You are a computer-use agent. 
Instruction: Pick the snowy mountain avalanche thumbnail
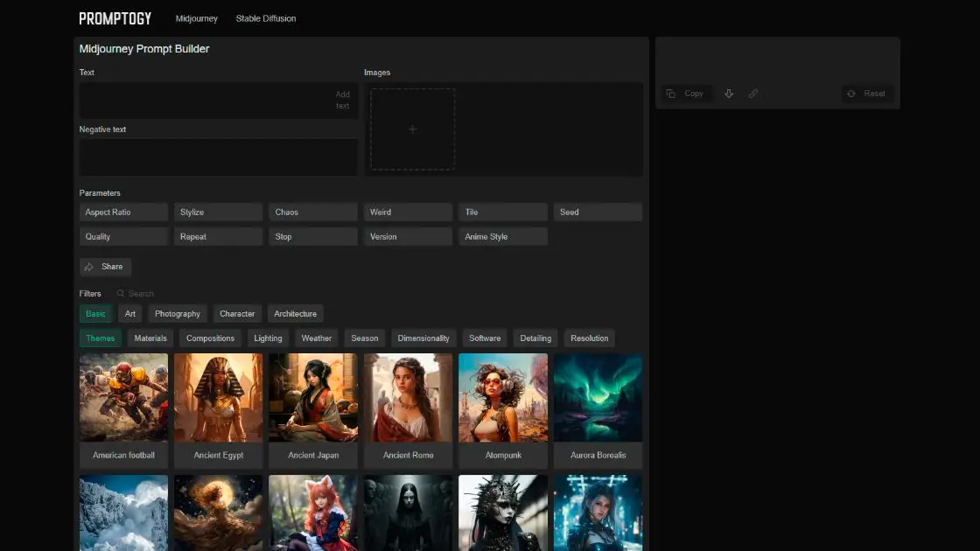coord(123,513)
